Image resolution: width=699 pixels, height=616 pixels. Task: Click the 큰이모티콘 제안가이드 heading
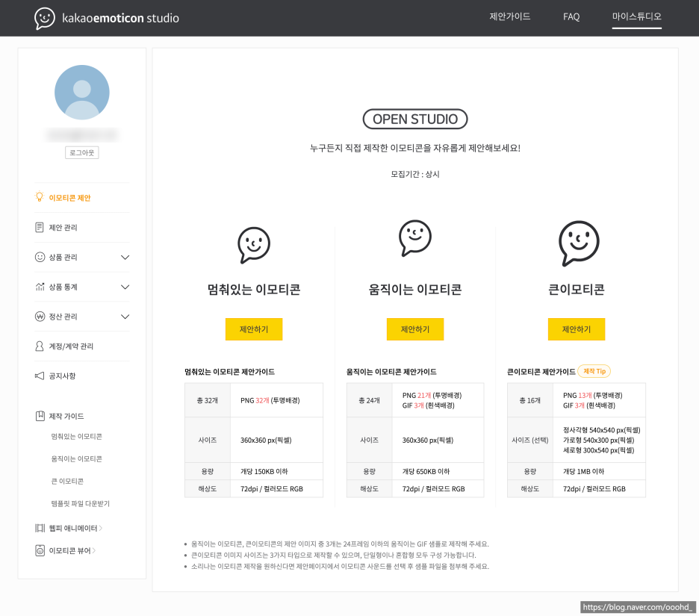[x=541, y=372]
